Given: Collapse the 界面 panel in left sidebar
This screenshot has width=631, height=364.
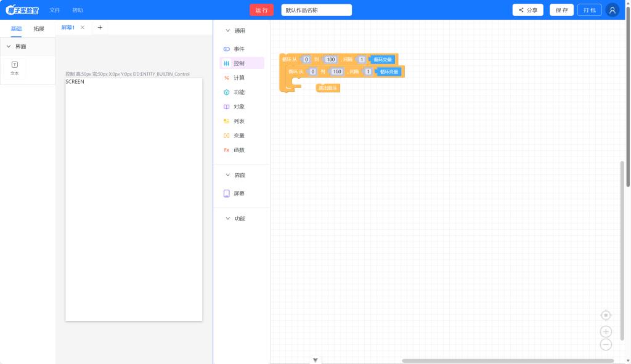Looking at the screenshot, I should pyautogui.click(x=9, y=46).
